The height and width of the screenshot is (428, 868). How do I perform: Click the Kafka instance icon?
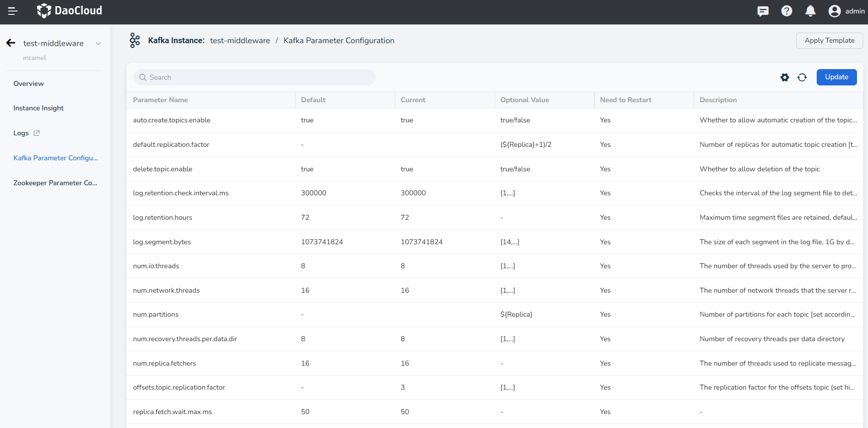click(x=135, y=41)
